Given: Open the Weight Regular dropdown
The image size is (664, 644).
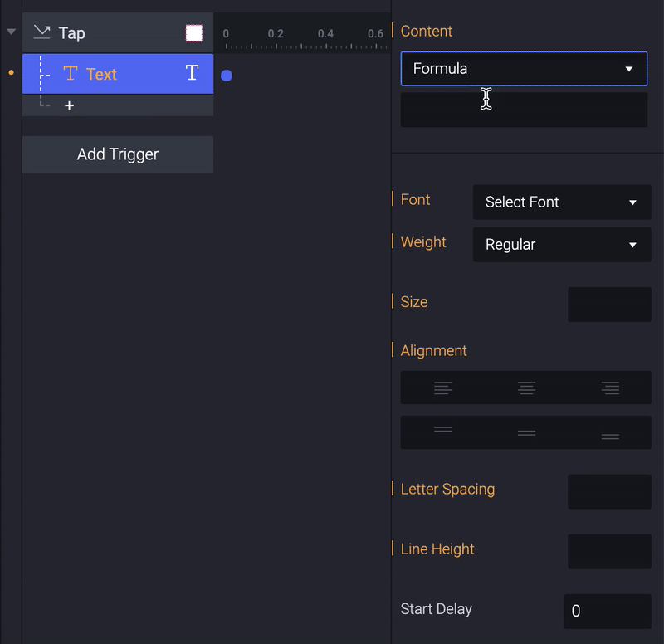Looking at the screenshot, I should (562, 244).
